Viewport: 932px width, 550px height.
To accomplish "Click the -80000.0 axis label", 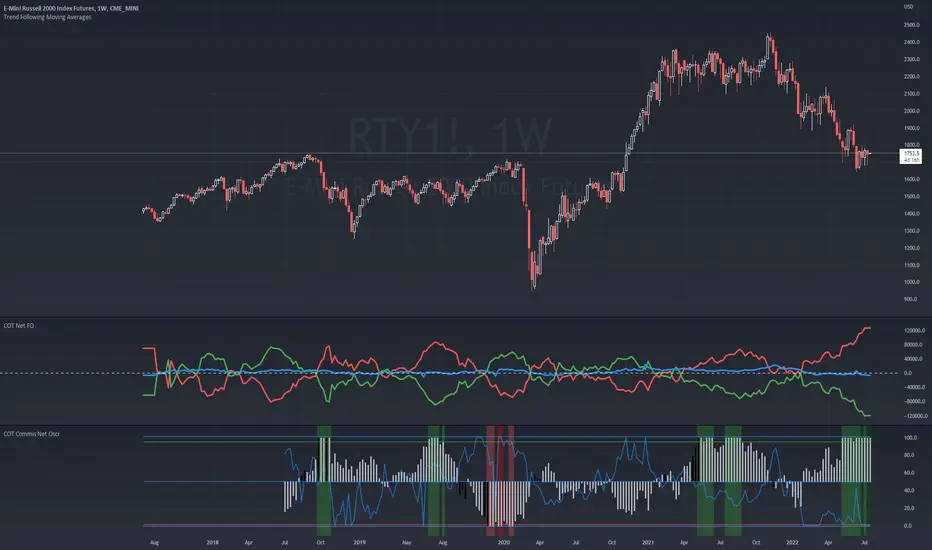I will click(x=914, y=401).
